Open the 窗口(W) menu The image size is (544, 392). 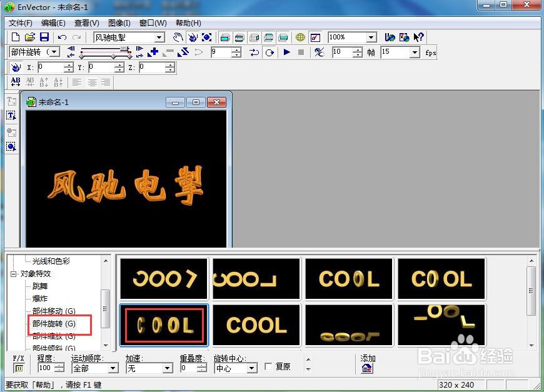pyautogui.click(x=153, y=23)
